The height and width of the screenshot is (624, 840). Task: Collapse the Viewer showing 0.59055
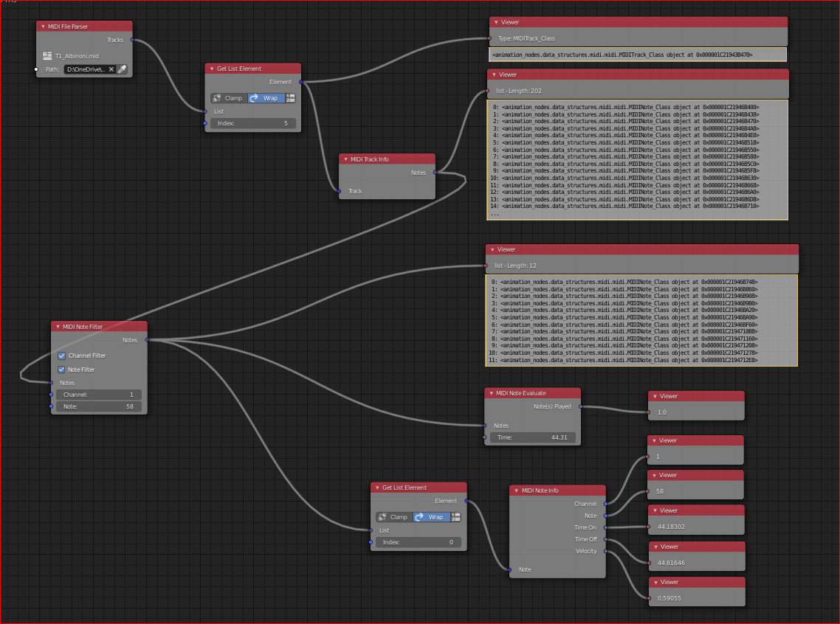(655, 582)
